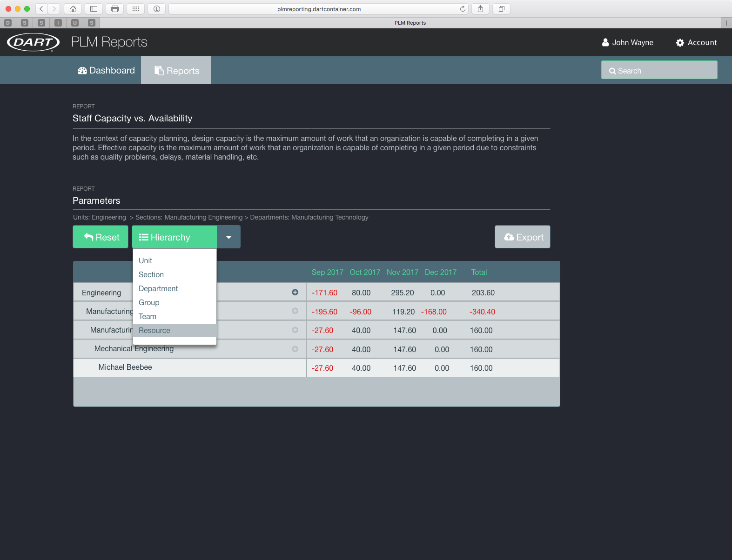Click Sections: Manufacturing Engineering breadcrumb
The width and height of the screenshot is (732, 560).
coord(189,217)
